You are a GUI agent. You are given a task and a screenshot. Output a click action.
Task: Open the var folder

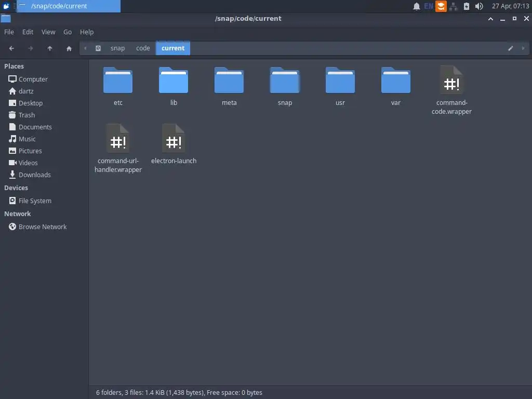click(395, 81)
